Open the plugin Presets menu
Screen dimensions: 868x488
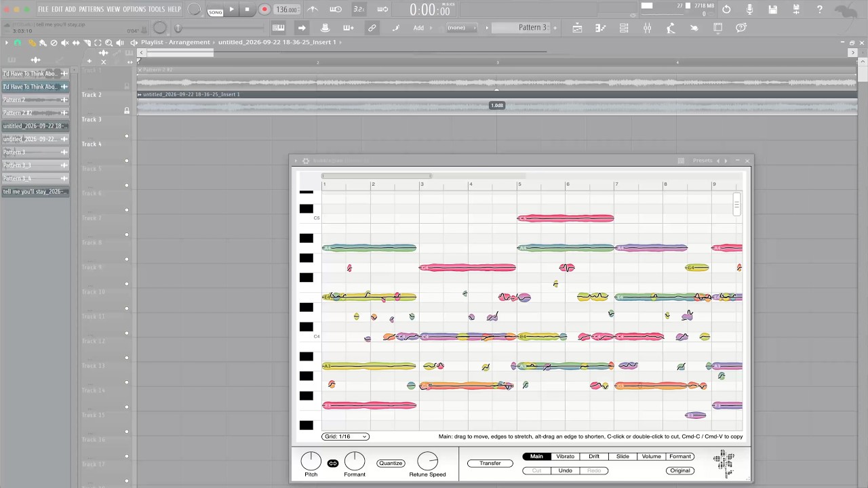tap(703, 161)
